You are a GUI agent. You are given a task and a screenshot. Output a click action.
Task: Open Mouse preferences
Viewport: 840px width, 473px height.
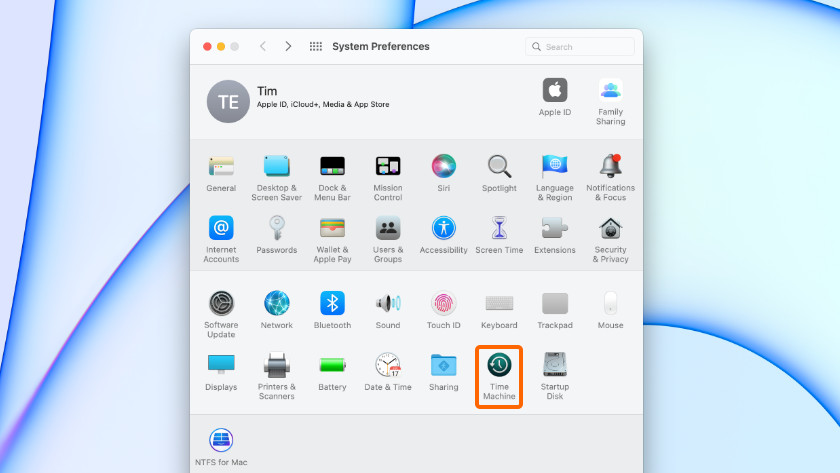click(610, 310)
